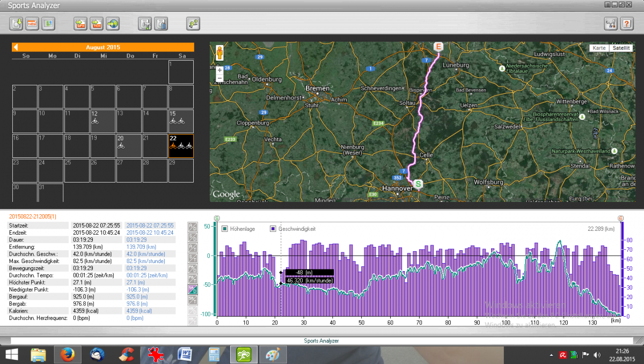
Task: Select the S/D chart mode button
Action: (x=192, y=237)
